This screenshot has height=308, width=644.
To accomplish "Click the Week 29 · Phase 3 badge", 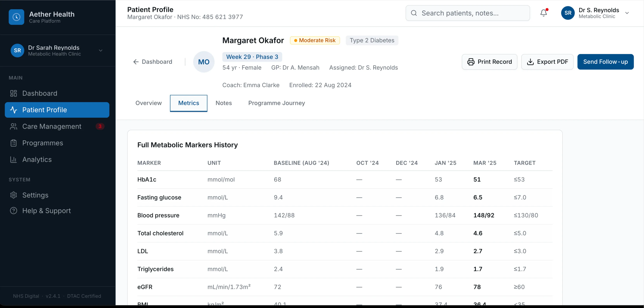I will [x=252, y=57].
